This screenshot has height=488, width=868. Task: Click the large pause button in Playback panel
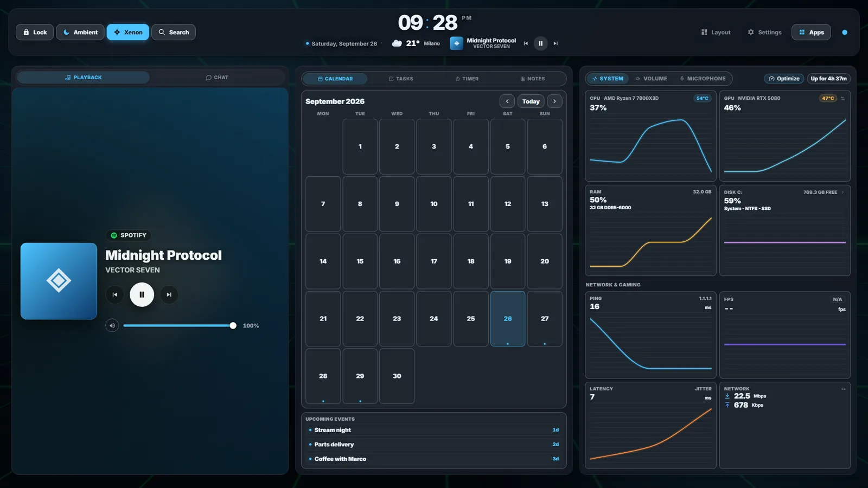click(x=142, y=294)
